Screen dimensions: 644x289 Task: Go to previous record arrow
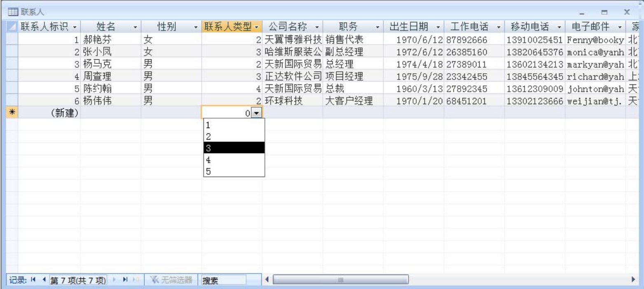coord(43,280)
